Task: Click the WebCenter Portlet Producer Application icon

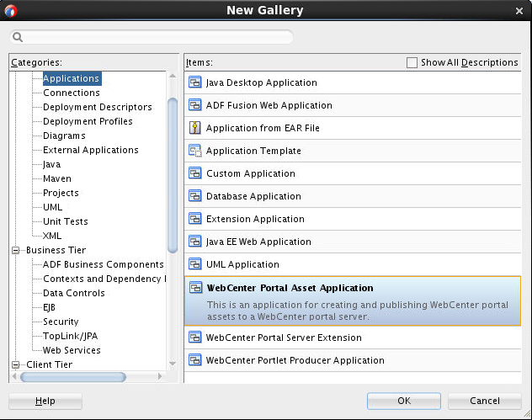Action: pos(195,360)
